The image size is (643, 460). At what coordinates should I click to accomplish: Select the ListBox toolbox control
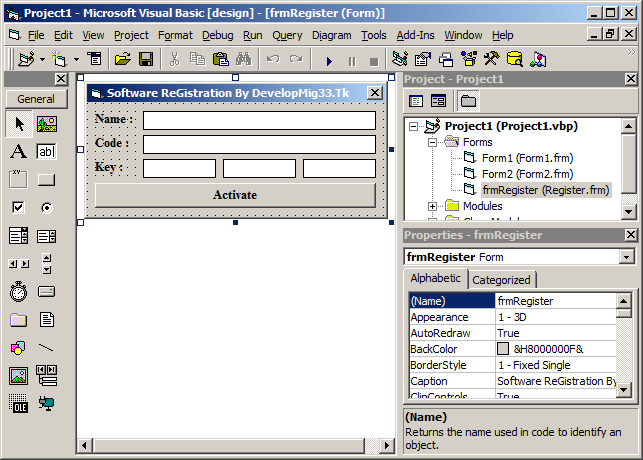pos(47,236)
